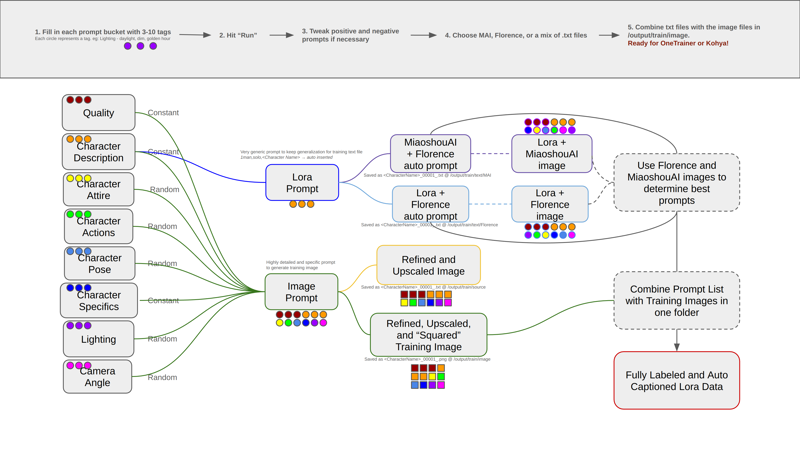Click step 2 'Hit "Run"' text

(238, 35)
